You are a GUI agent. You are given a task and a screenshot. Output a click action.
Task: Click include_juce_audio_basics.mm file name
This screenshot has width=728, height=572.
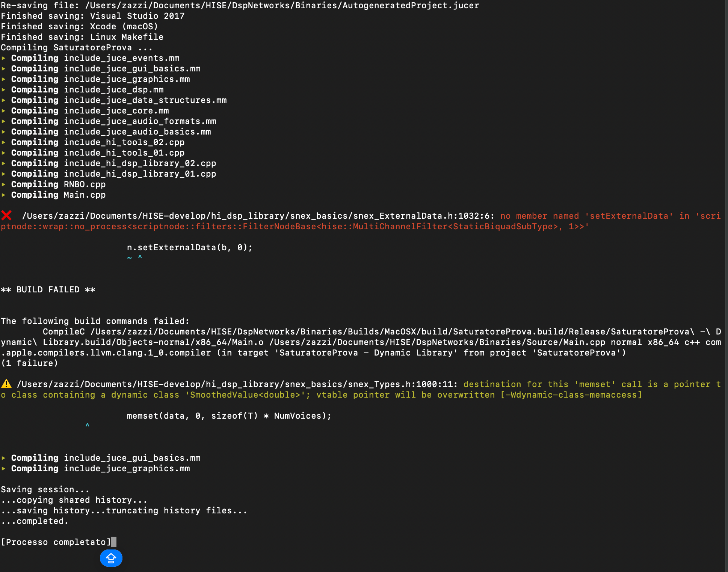(137, 132)
